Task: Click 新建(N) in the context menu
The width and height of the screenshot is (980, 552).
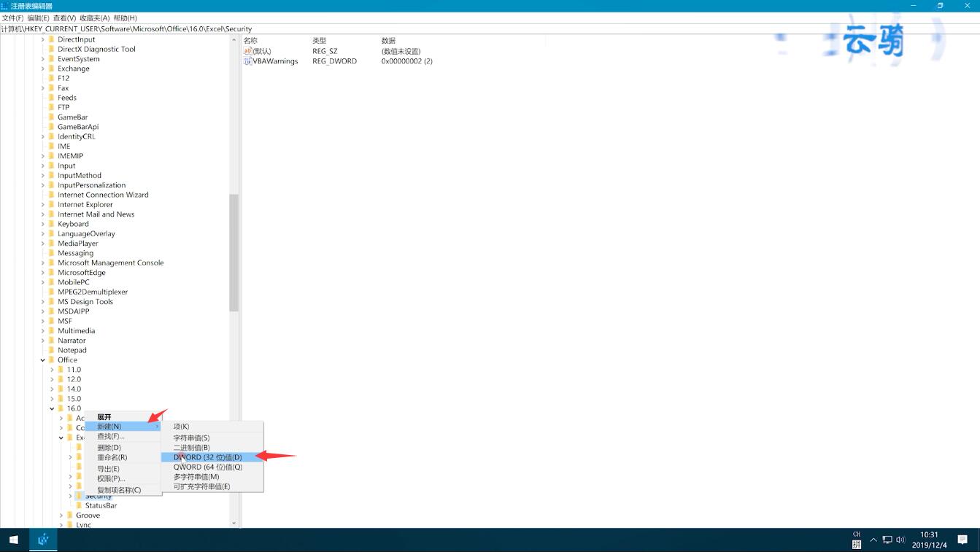Action: coord(123,426)
